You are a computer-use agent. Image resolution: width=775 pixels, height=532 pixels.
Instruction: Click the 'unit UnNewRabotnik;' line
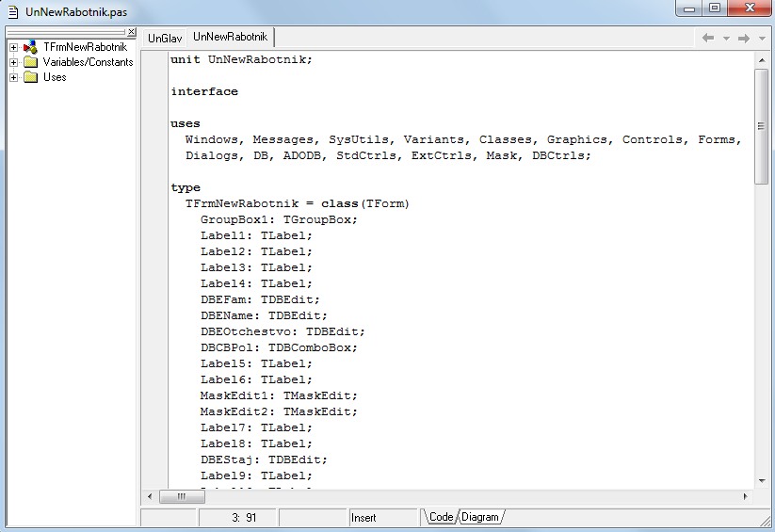pos(241,60)
